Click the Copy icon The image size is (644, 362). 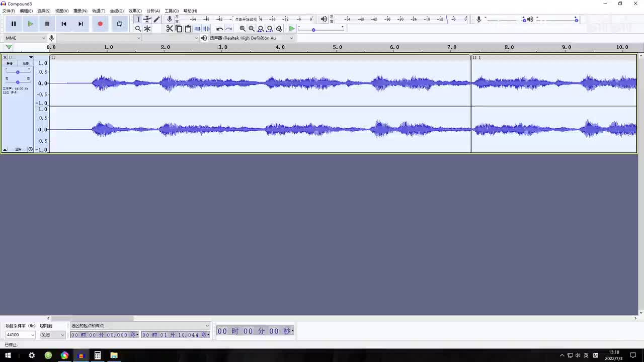click(179, 29)
